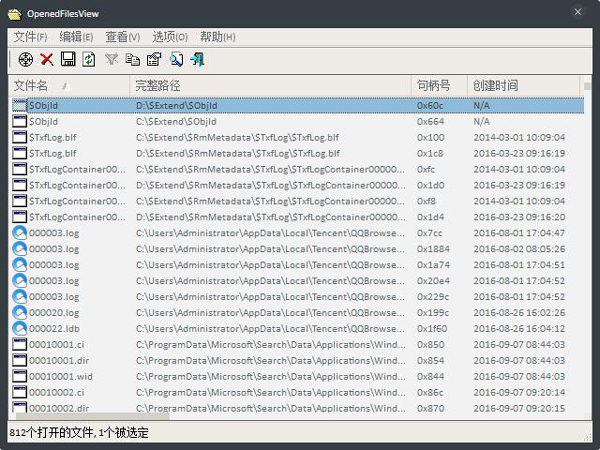Click the icon of the 0x1d4 $TxfLogContainer row
Screen dimensions: 600x450
(x=20, y=217)
